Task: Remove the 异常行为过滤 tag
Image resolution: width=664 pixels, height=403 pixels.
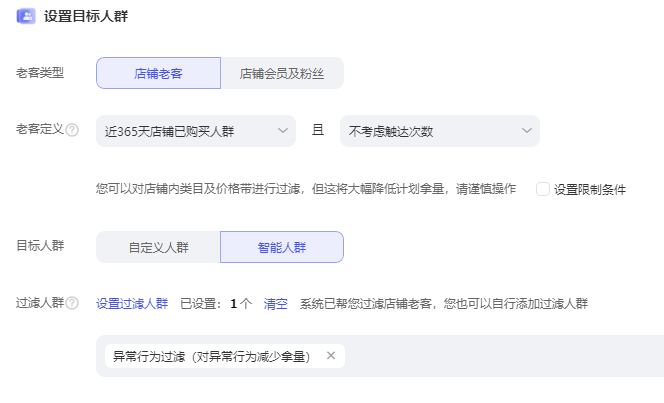Action: (331, 356)
